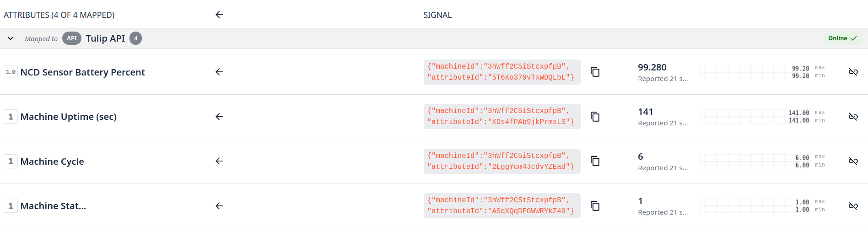Screen dimensions: 868x232
Task: Copy the NCD Sensor Battery Percent signal
Action: point(595,72)
